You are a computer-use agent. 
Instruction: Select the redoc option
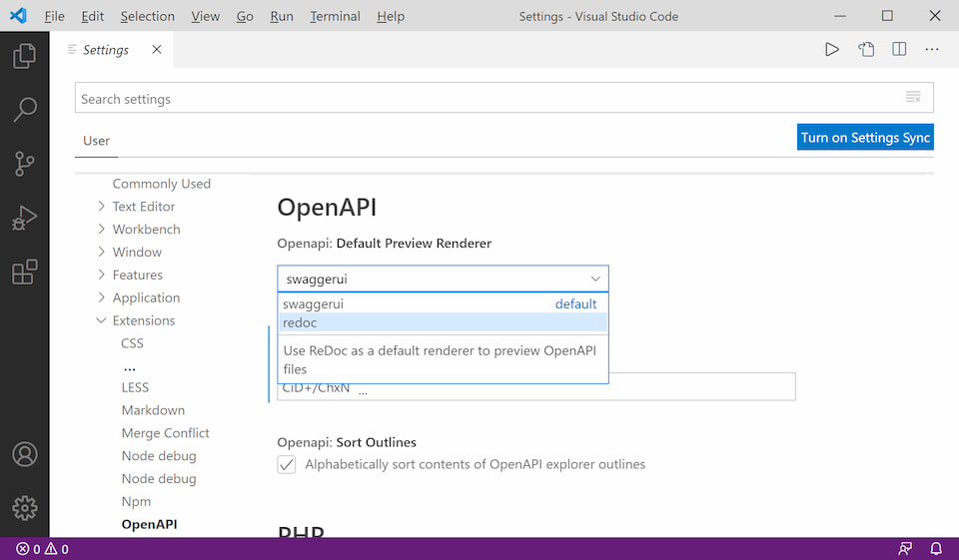(443, 322)
